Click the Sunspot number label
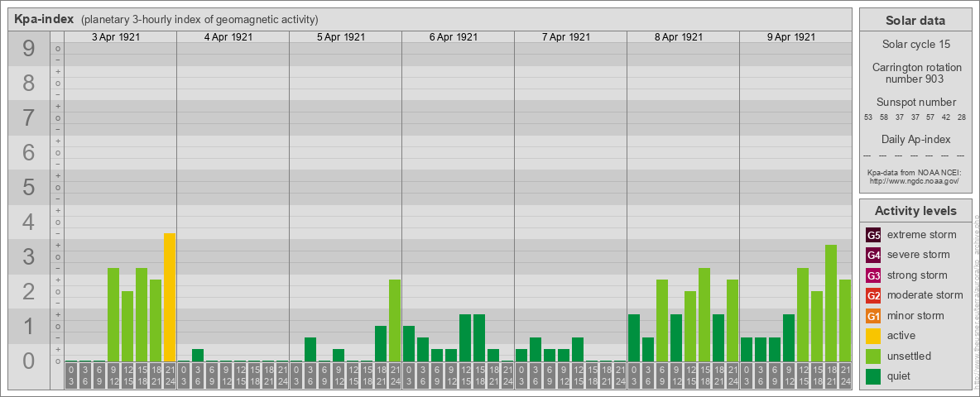The height and width of the screenshot is (397, 980). pyautogui.click(x=916, y=103)
